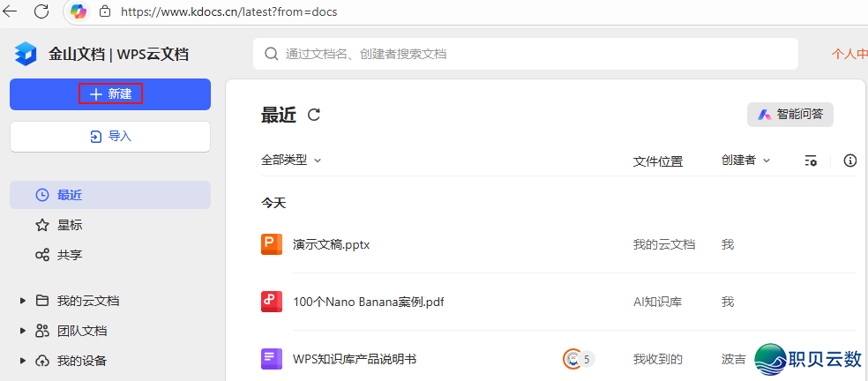Click the share icon beside 共享

pyautogui.click(x=42, y=255)
